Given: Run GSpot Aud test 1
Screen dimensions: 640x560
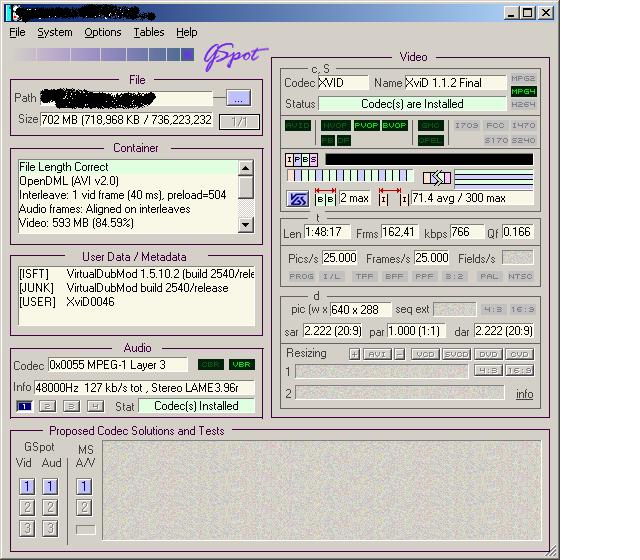Looking at the screenshot, I should coord(50,487).
